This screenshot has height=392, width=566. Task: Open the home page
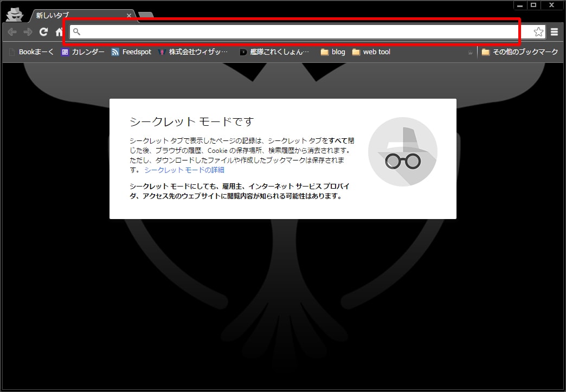[59, 31]
